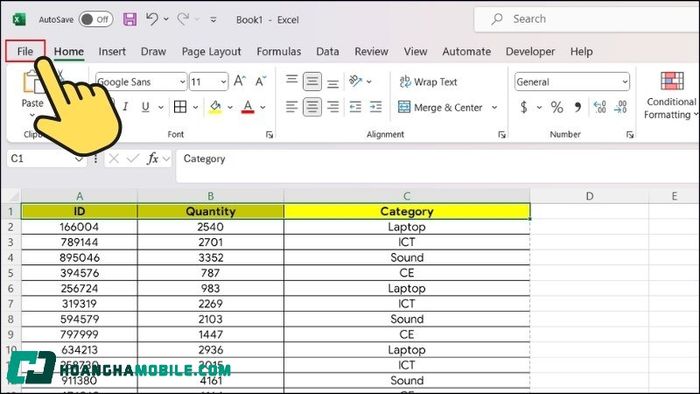Image resolution: width=700 pixels, height=394 pixels.
Task: Open underline style dropdown arrow
Action: click(161, 107)
